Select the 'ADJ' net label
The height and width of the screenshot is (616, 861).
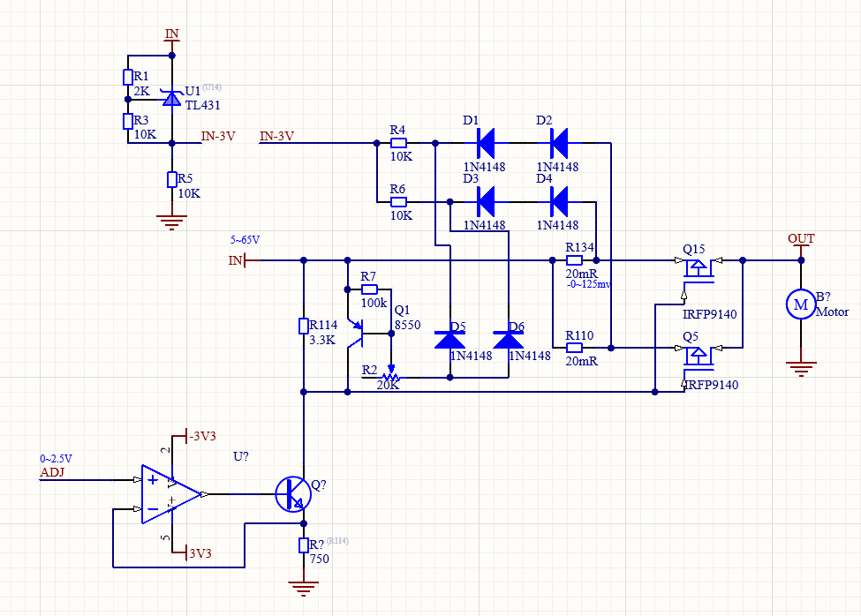click(x=52, y=472)
